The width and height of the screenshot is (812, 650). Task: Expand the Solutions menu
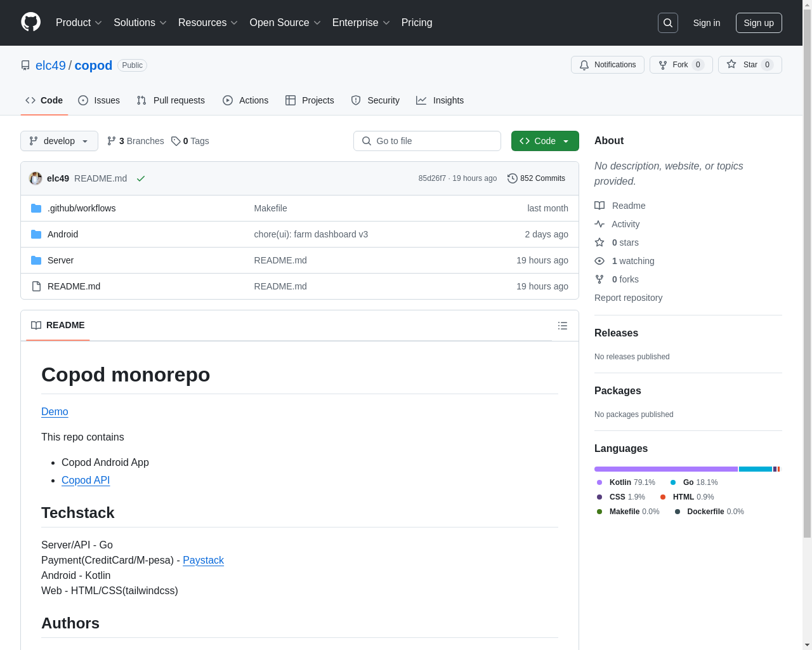pyautogui.click(x=140, y=23)
